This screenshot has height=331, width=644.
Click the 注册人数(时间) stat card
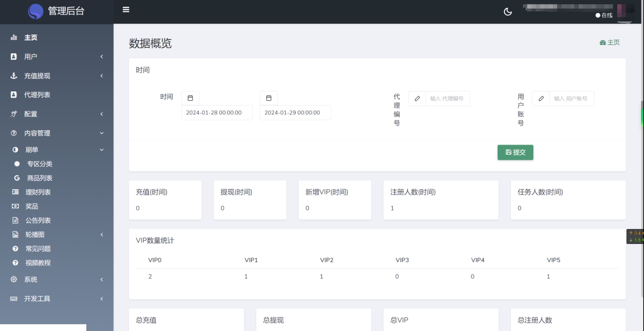click(x=441, y=200)
